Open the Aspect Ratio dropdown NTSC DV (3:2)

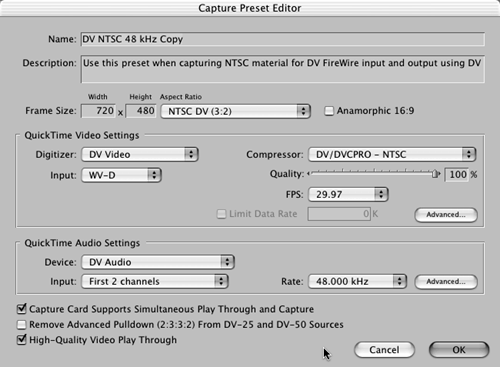[236, 111]
